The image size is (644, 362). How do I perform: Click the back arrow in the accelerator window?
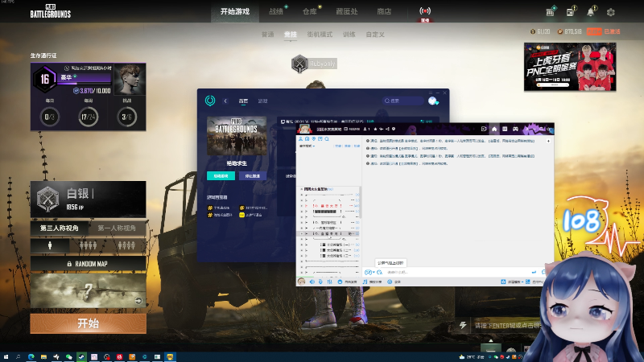click(225, 101)
